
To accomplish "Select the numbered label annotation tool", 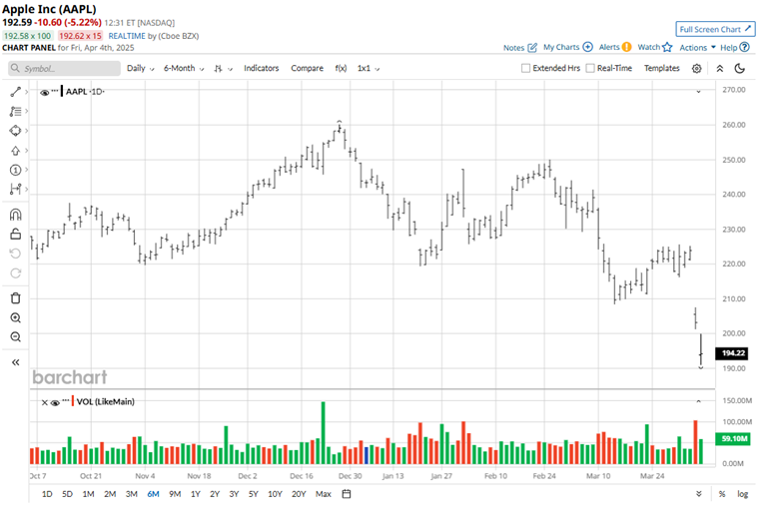I will point(15,170).
